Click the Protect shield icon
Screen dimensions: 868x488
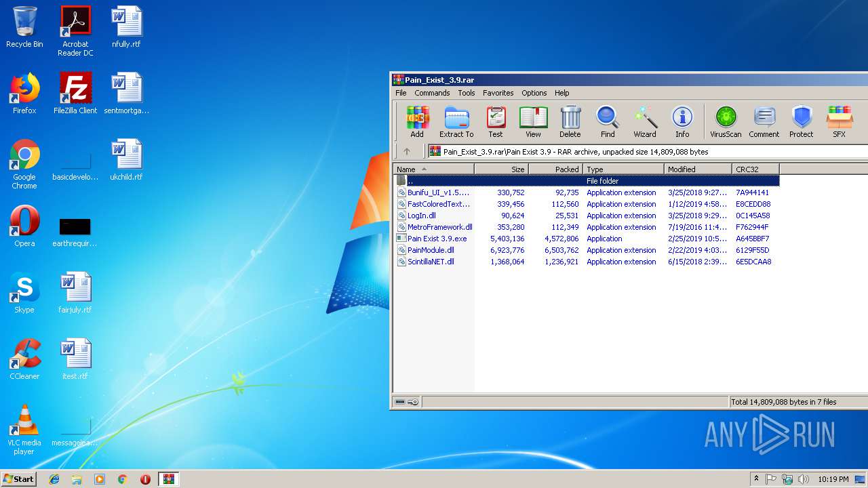[x=802, y=122]
